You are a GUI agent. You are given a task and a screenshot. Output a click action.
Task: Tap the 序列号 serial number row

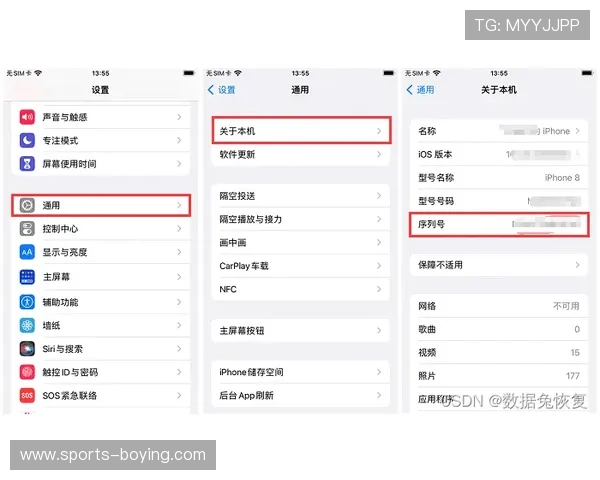(499, 225)
